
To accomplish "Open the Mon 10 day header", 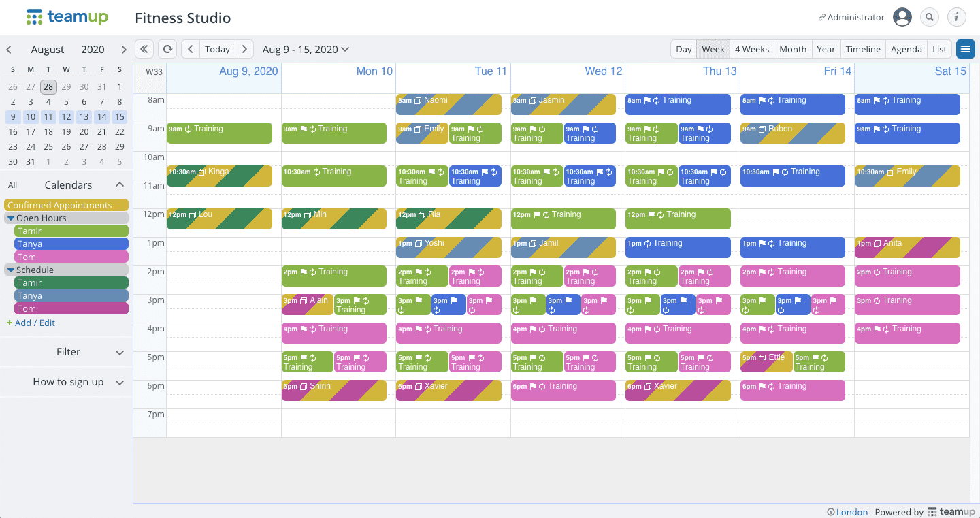I will click(x=374, y=71).
